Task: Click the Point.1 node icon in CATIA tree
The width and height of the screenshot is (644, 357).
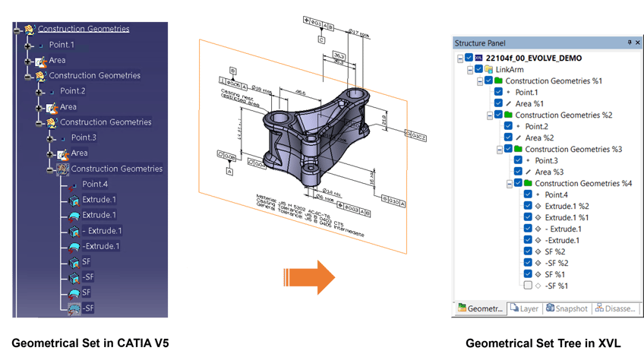Action: tap(41, 46)
